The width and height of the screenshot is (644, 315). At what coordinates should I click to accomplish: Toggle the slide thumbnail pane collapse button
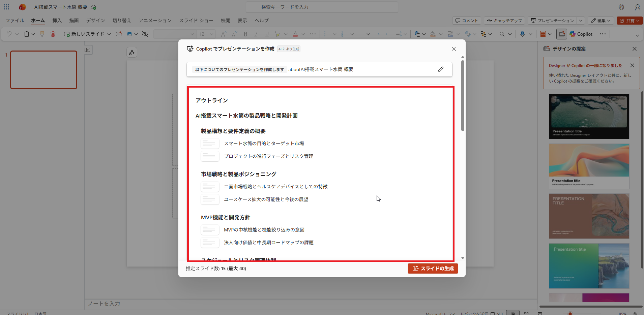coord(87,50)
